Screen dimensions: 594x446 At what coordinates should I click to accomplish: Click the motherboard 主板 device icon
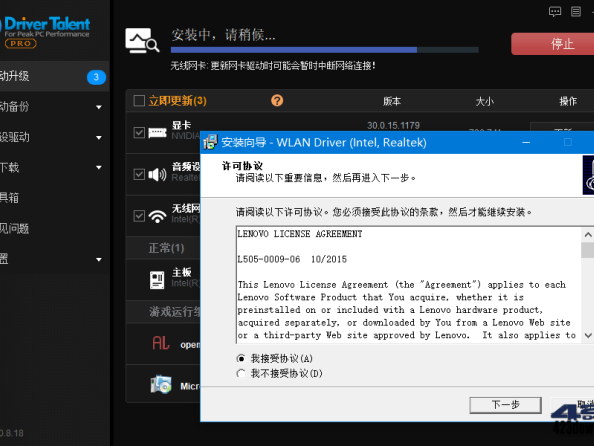tap(157, 280)
